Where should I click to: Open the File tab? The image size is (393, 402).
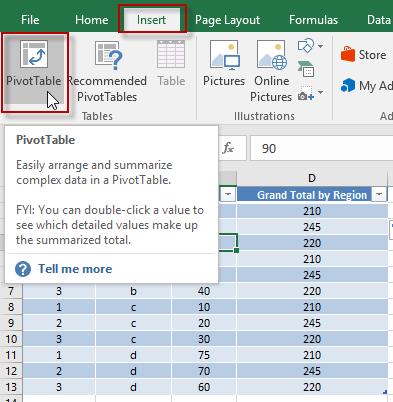coord(30,20)
